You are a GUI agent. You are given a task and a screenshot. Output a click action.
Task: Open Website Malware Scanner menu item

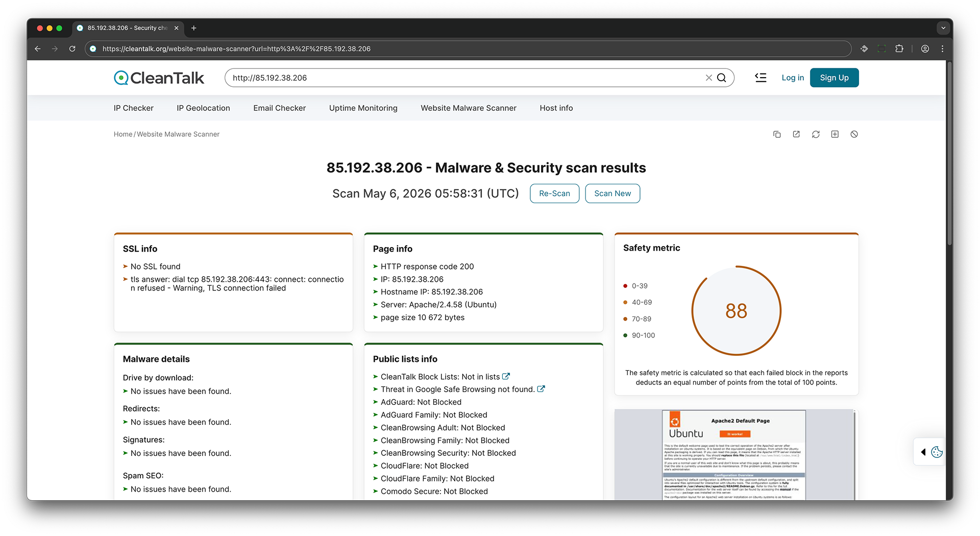[x=469, y=108]
